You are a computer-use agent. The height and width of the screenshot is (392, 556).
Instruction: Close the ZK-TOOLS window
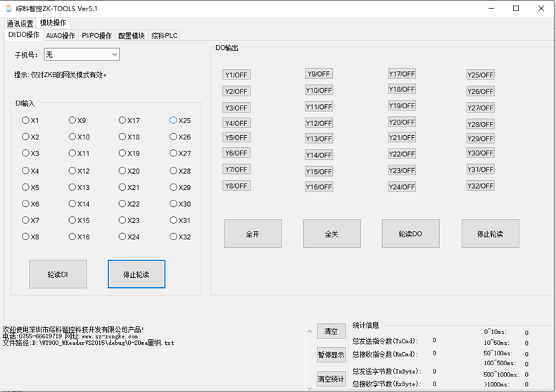(x=541, y=8)
